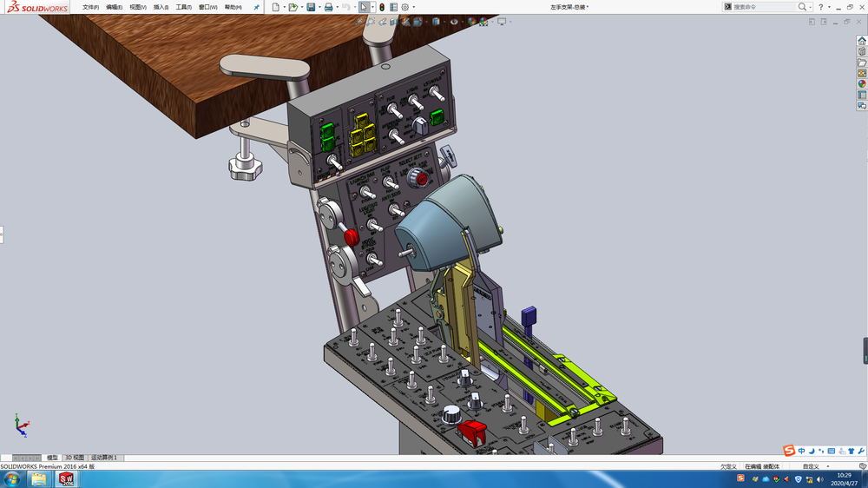Open the Help question mark icon

pyautogui.click(x=821, y=7)
